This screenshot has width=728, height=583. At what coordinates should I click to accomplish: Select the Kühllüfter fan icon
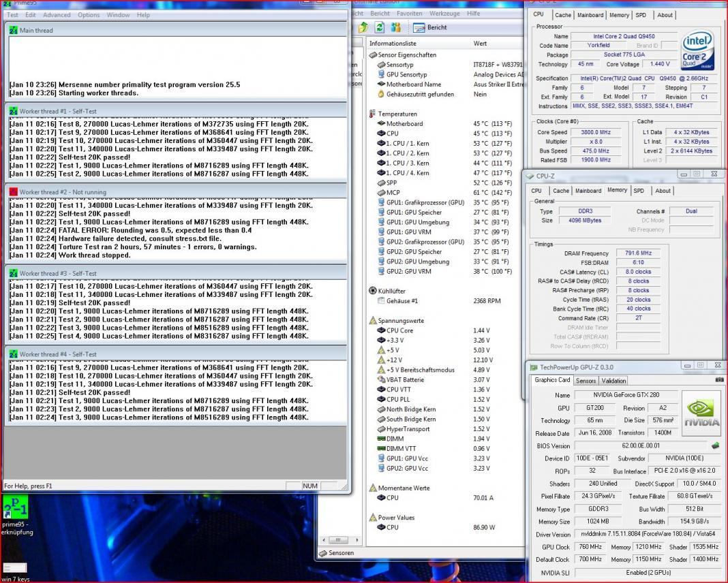(x=372, y=291)
